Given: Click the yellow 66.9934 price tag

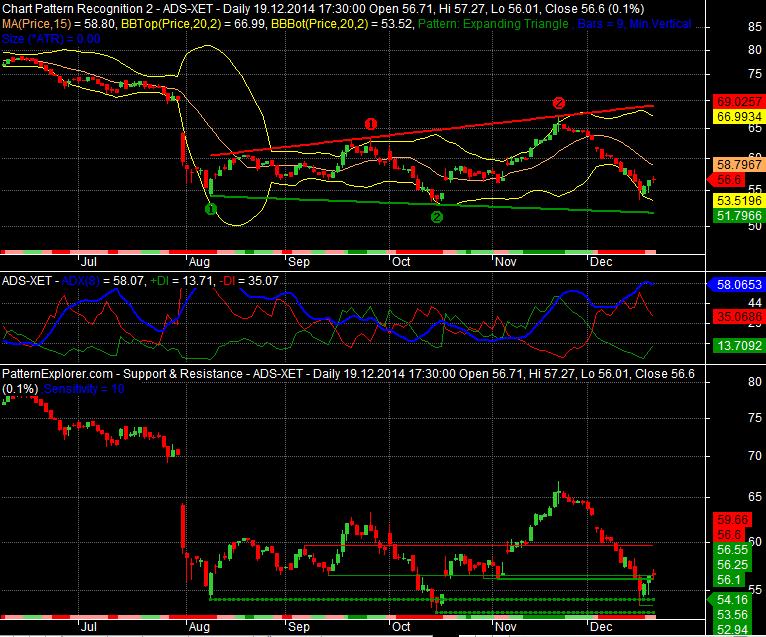Looking at the screenshot, I should click(x=739, y=117).
